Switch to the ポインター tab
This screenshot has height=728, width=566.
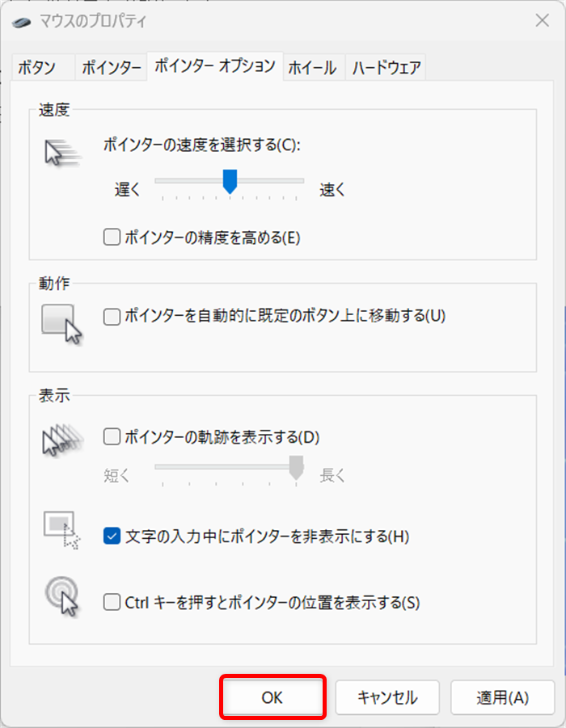pyautogui.click(x=108, y=68)
